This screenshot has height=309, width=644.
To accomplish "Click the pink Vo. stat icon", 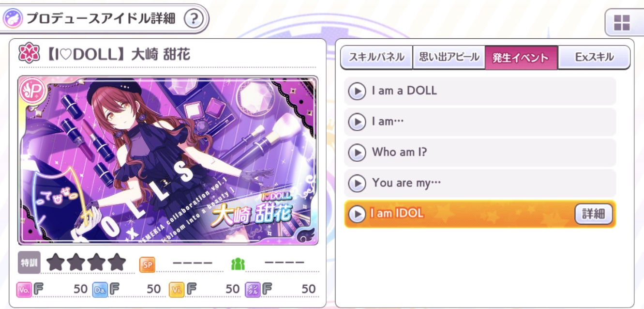I will (24, 289).
